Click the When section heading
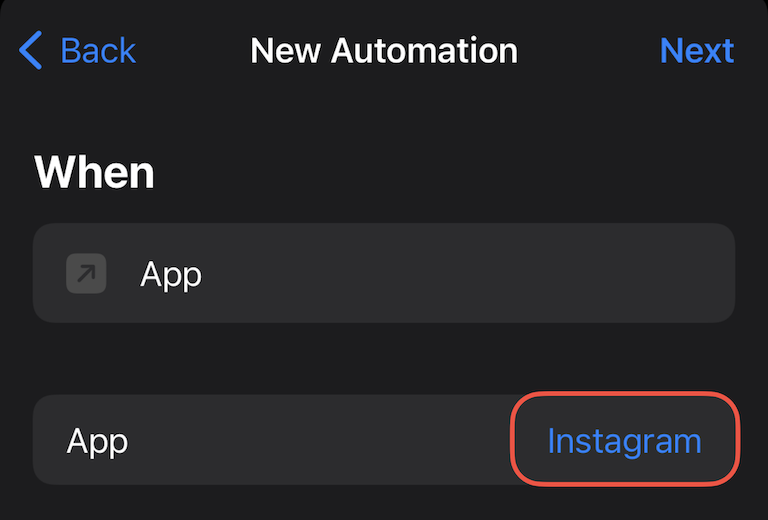 tap(95, 172)
